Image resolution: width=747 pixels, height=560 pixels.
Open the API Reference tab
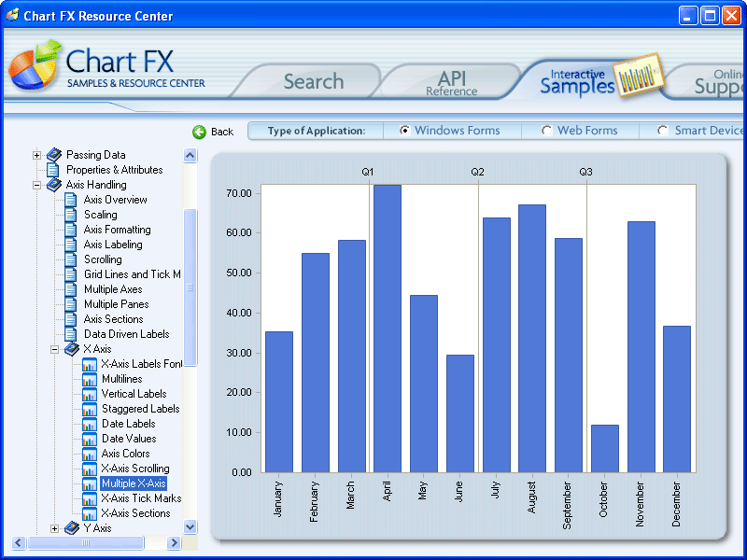point(452,81)
